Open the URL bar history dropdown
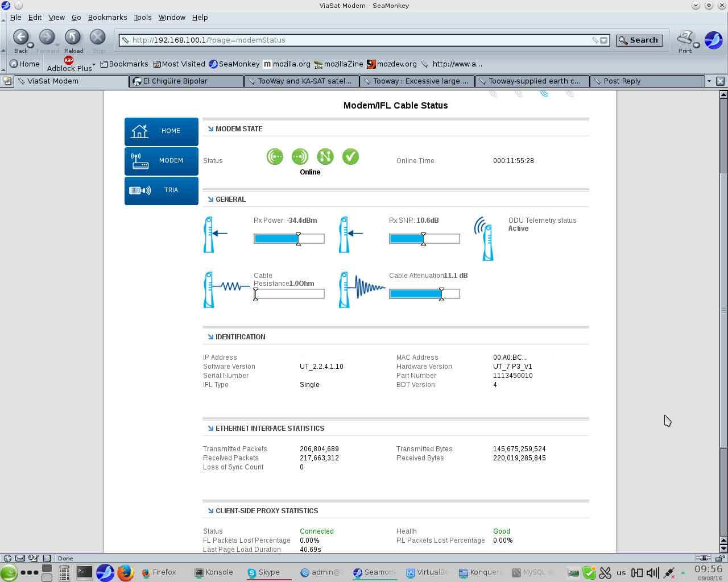728x582 pixels. 604,40
